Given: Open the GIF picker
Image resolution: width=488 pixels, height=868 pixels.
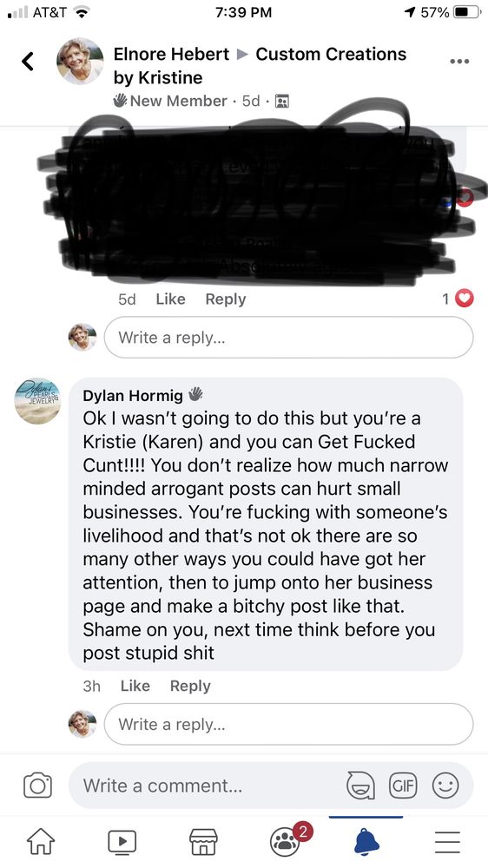Looking at the screenshot, I should 403,786.
